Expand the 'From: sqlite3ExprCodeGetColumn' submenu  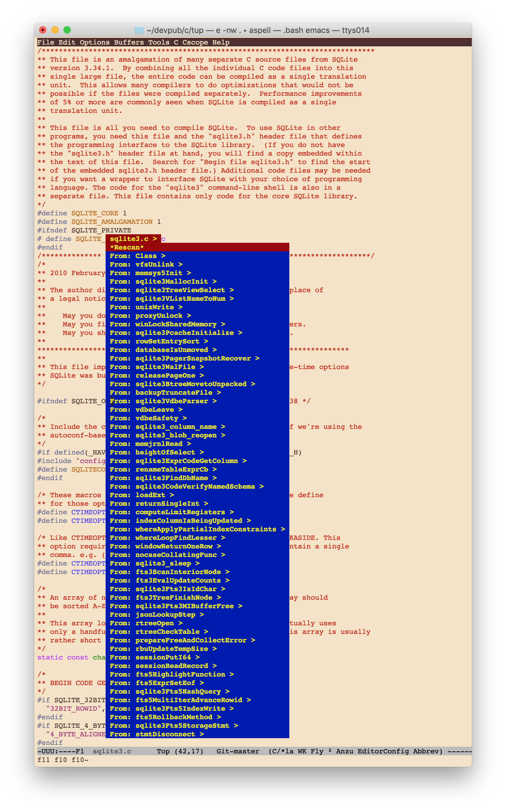pos(197,461)
